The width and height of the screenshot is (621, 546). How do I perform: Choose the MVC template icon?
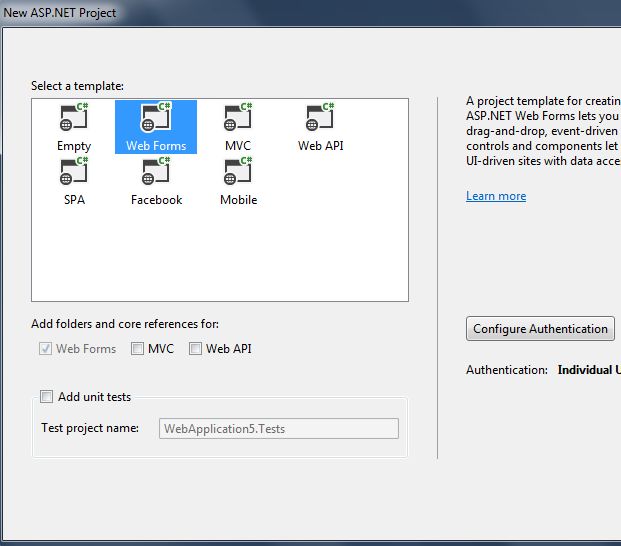(238, 117)
